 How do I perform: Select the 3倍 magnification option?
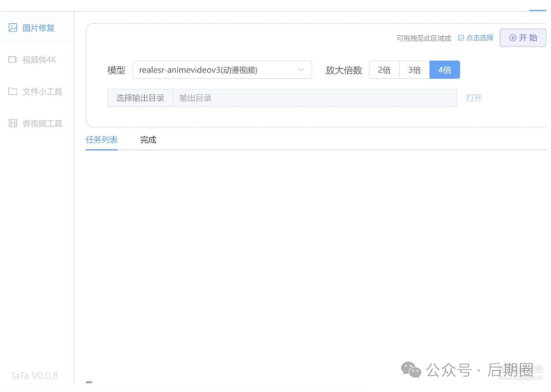click(x=415, y=70)
